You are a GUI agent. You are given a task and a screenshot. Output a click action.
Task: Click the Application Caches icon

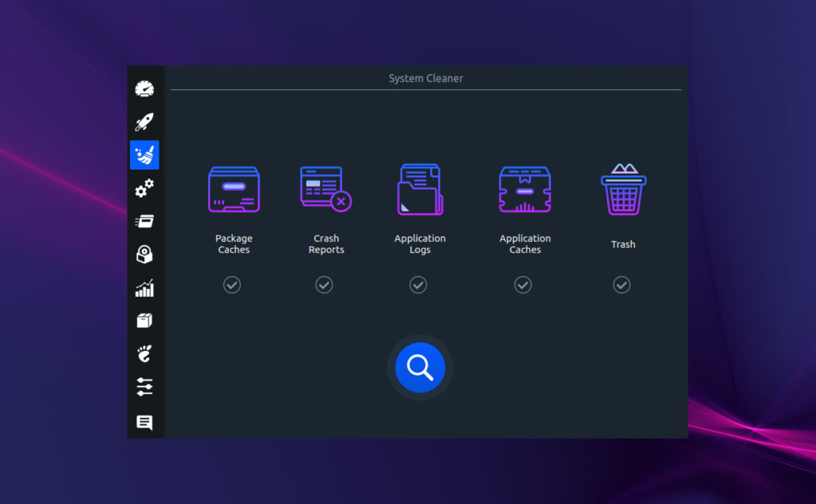click(x=525, y=189)
